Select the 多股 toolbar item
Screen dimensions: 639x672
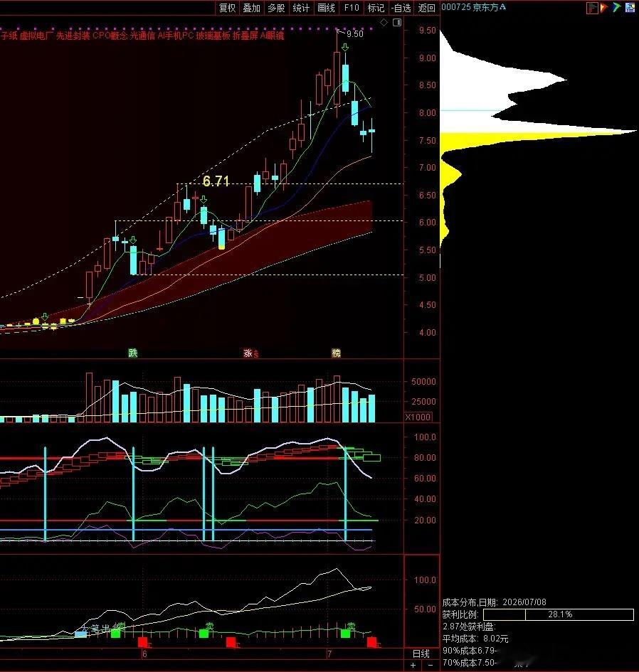click(x=276, y=8)
